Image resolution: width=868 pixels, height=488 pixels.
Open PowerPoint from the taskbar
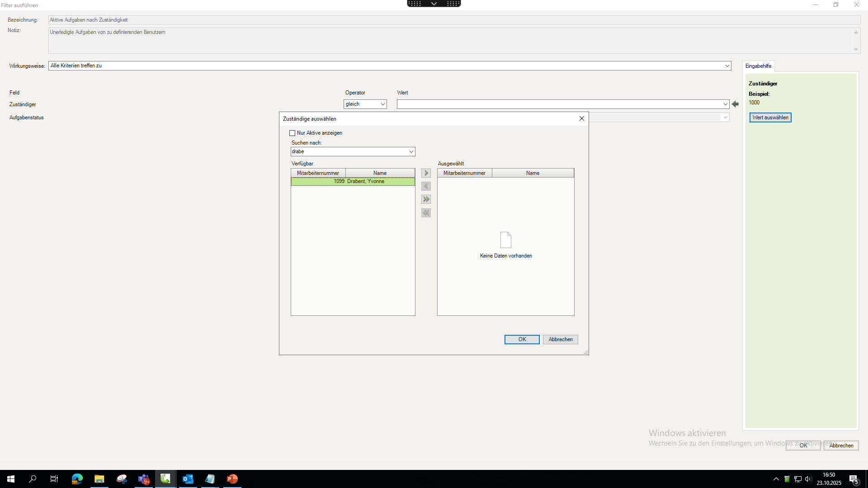point(232,479)
